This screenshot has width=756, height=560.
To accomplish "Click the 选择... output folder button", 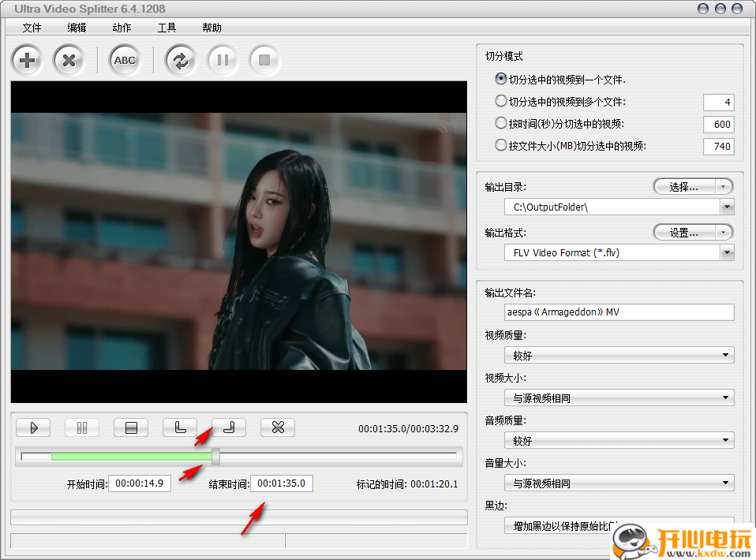I will pos(683,187).
